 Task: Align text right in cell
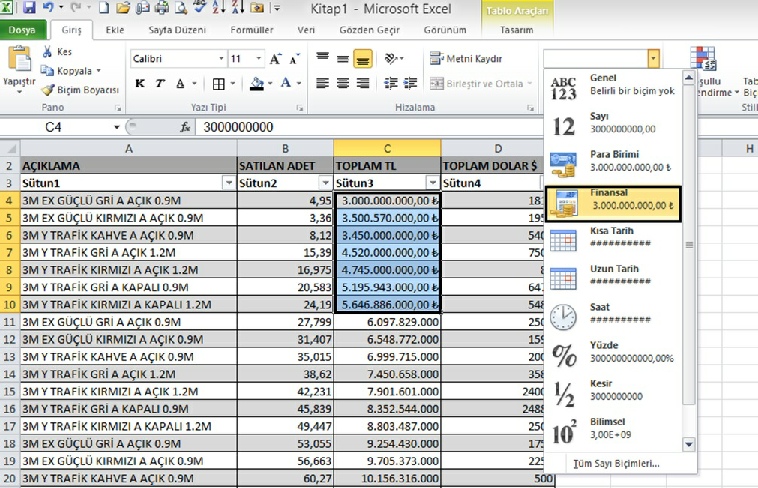click(x=363, y=84)
